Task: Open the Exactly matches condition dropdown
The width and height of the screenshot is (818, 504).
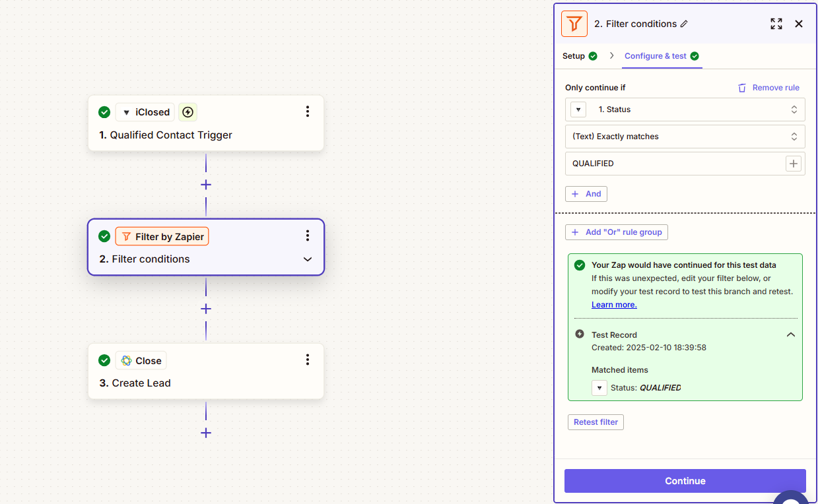Action: pyautogui.click(x=685, y=137)
